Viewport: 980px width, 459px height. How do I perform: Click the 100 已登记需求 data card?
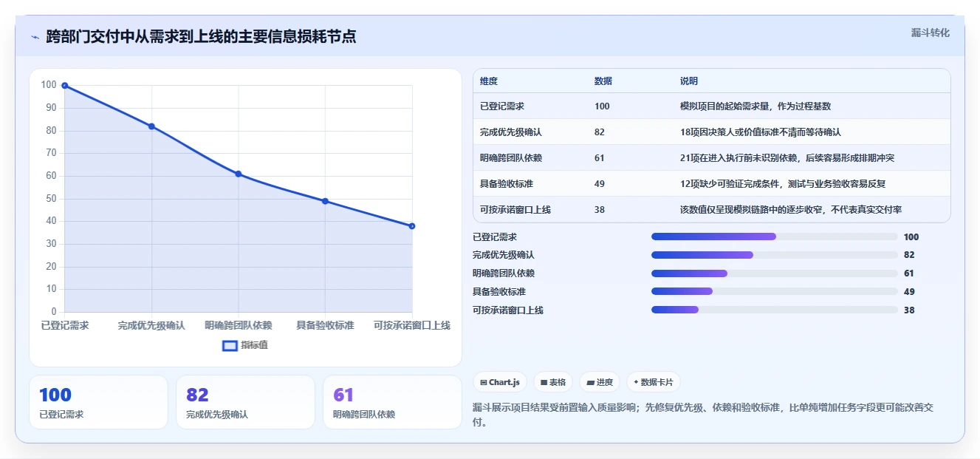tap(98, 402)
